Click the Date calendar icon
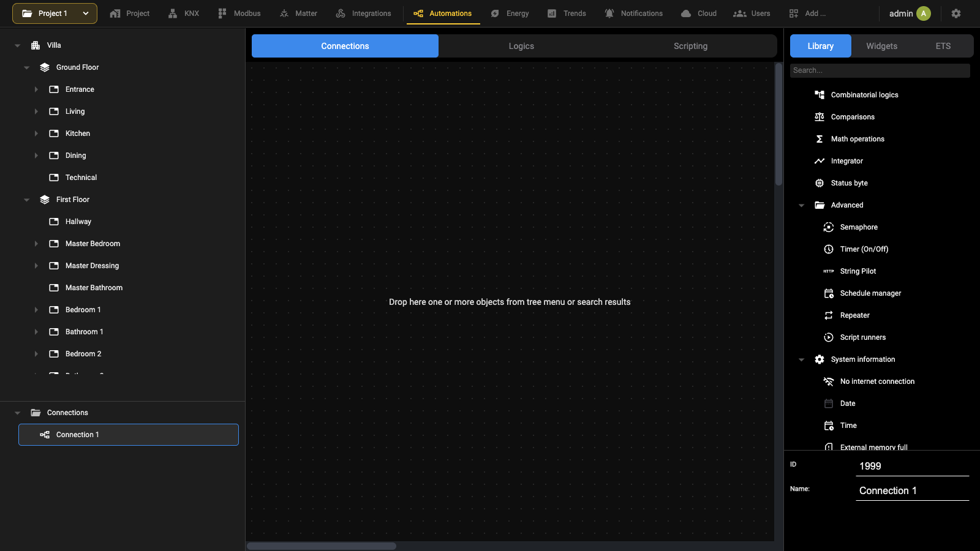 [x=829, y=403]
